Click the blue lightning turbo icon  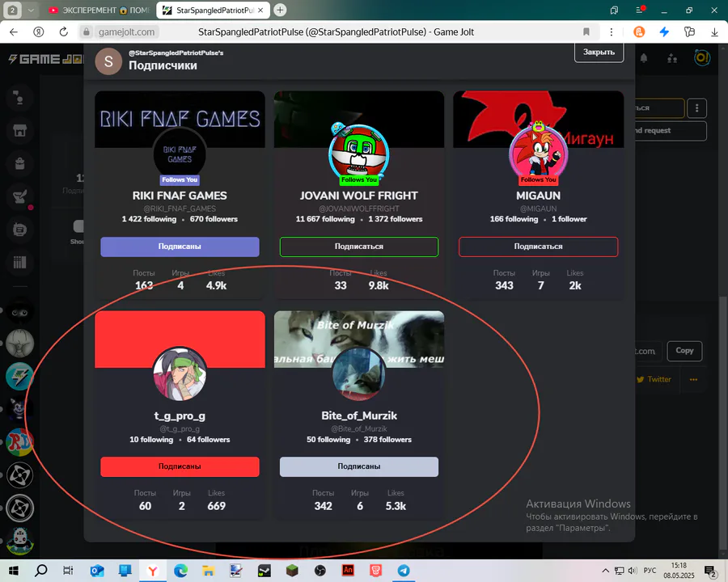pos(664,32)
